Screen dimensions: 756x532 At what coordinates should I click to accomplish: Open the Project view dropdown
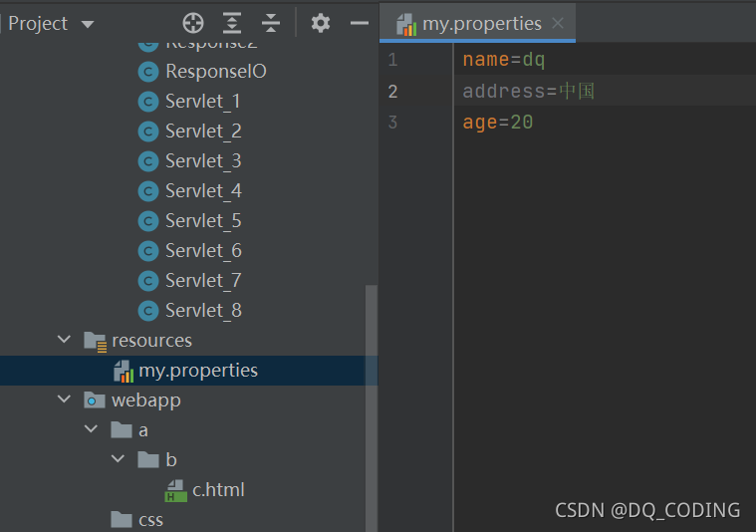pos(88,24)
